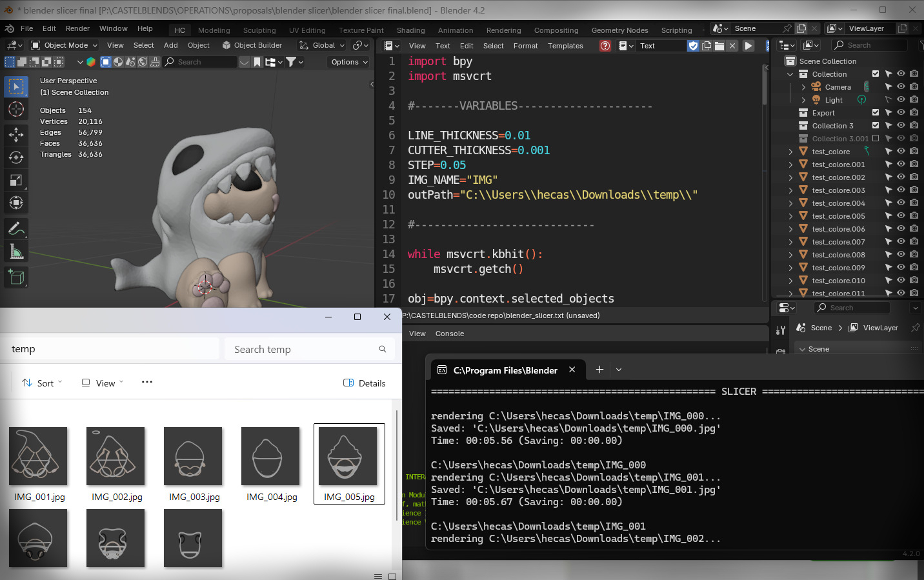The height and width of the screenshot is (580, 924).
Task: Click the Scale tool icon
Action: click(x=16, y=181)
